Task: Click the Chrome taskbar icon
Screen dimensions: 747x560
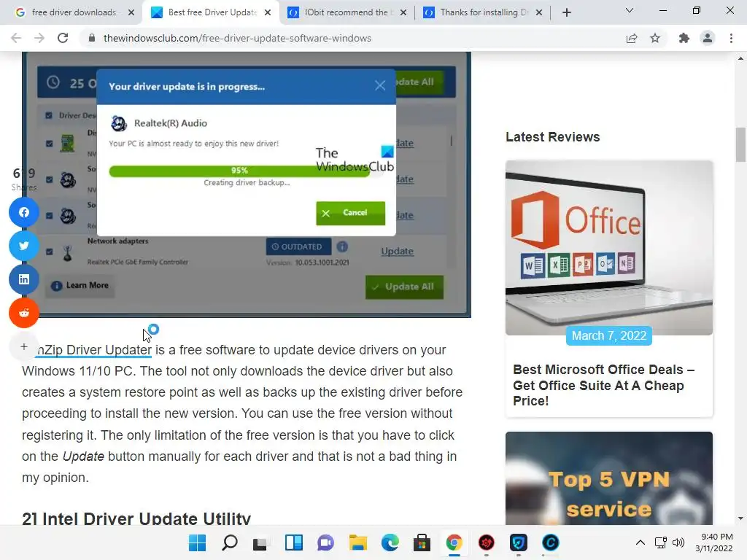Action: 454,542
